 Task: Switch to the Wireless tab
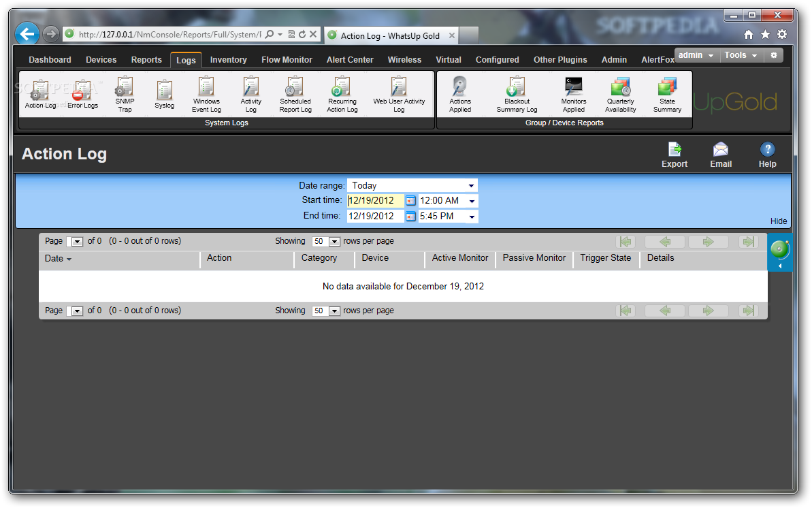tap(404, 60)
